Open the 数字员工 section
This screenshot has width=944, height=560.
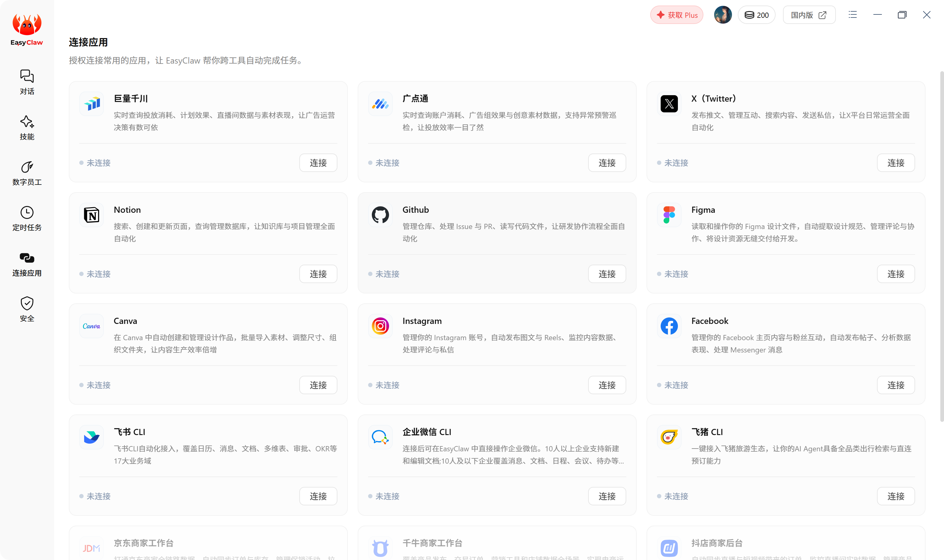27,173
